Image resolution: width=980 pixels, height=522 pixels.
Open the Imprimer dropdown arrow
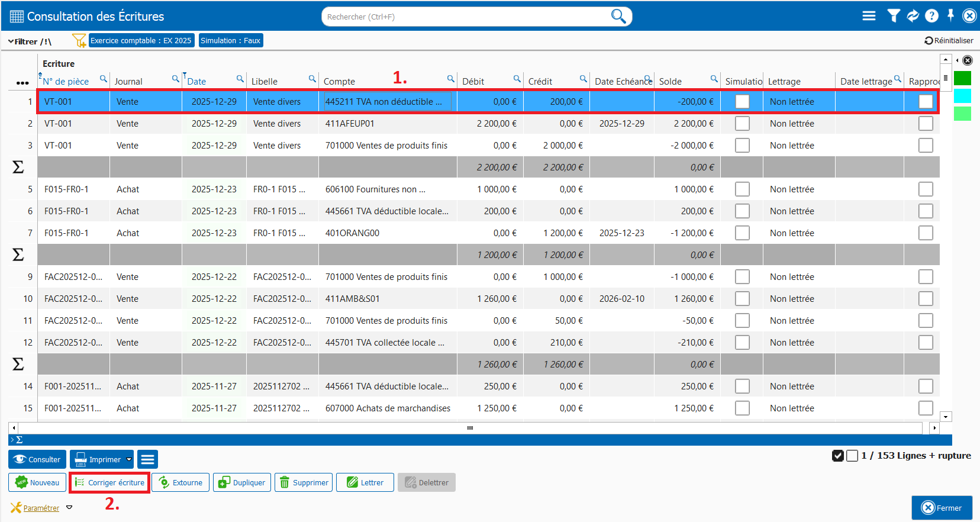(x=129, y=459)
